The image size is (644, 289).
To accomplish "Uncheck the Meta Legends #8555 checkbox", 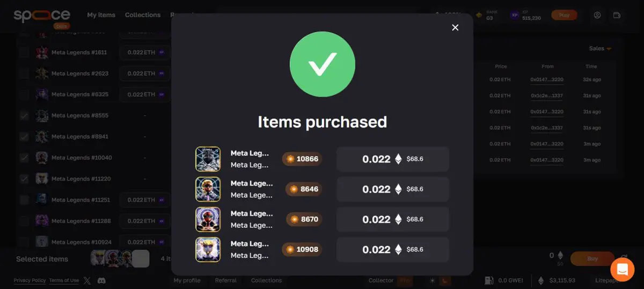I will click(x=24, y=116).
